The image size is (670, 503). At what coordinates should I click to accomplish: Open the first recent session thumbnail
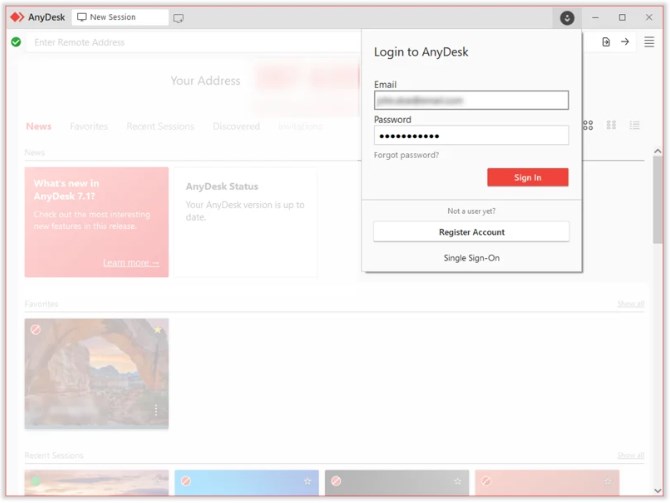pos(97,483)
